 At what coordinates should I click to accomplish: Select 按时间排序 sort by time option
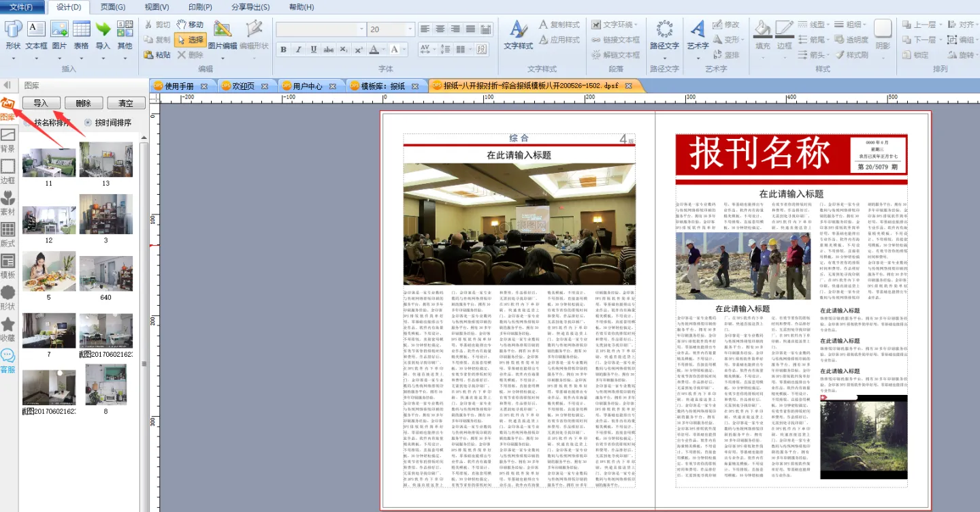click(88, 123)
